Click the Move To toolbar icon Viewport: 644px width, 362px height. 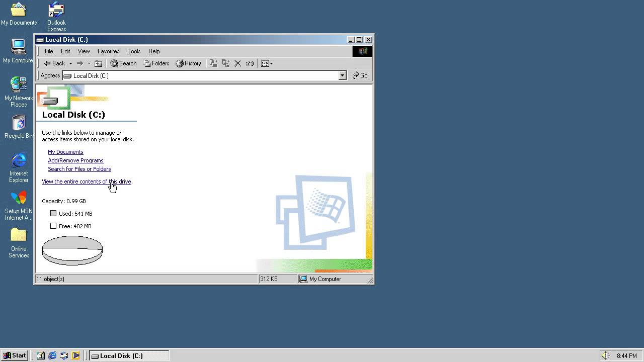pos(214,63)
